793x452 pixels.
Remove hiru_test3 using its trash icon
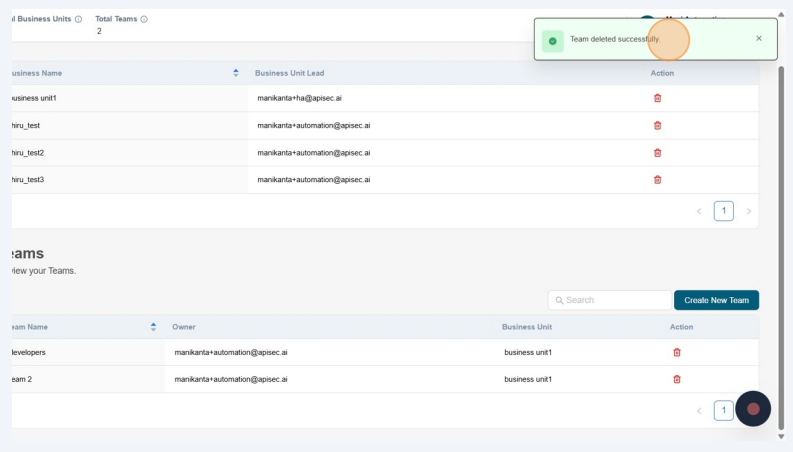click(657, 180)
